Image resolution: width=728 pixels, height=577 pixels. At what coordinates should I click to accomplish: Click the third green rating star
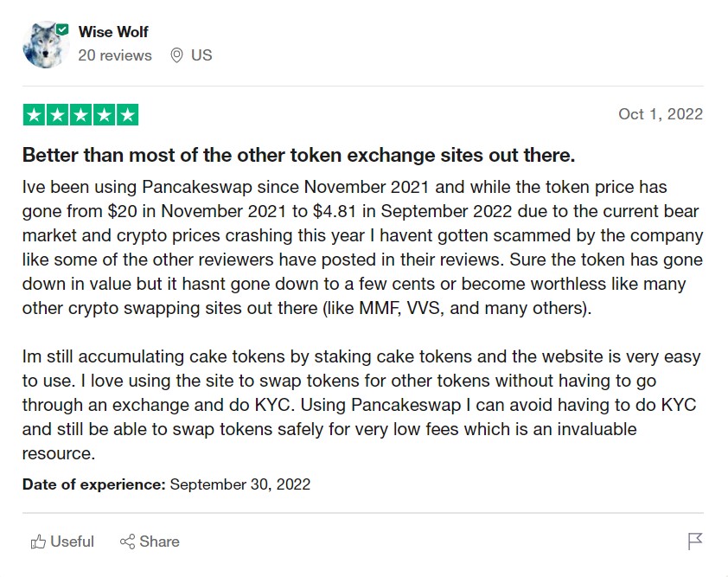(x=80, y=115)
